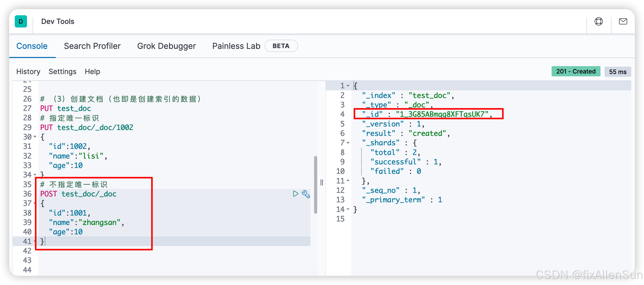
Task: Collapse _shards fold arrow on line 7
Action: (348, 143)
